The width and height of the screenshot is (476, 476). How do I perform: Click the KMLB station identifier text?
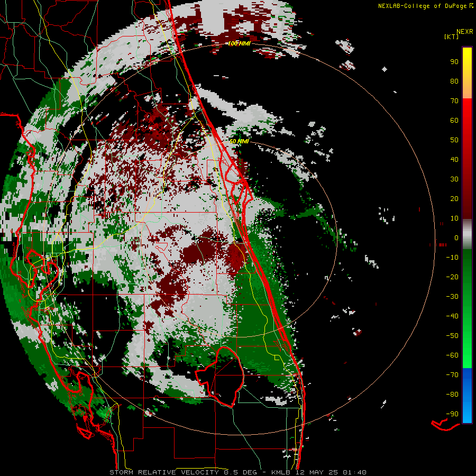280,472
